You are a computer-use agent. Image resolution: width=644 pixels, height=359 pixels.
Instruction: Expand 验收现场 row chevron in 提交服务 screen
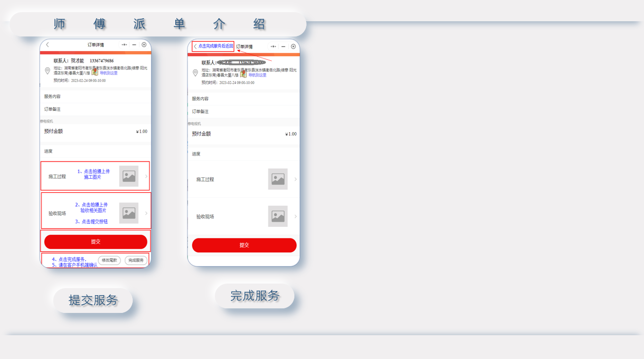click(146, 213)
